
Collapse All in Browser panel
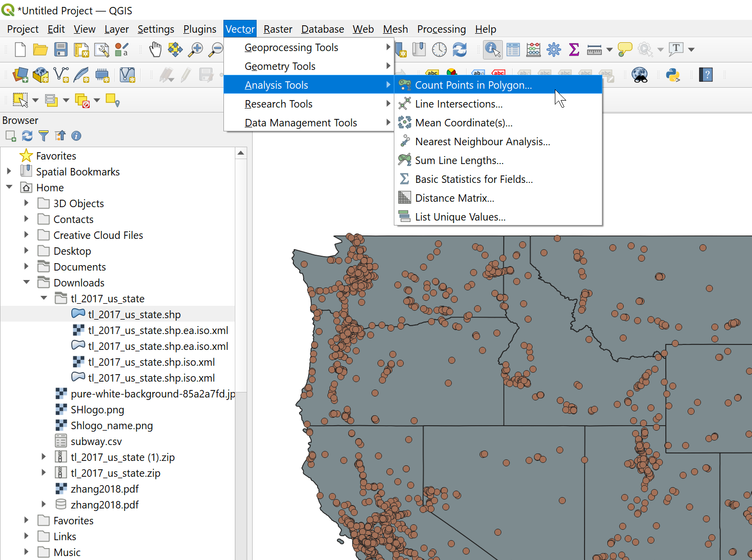coord(60,136)
